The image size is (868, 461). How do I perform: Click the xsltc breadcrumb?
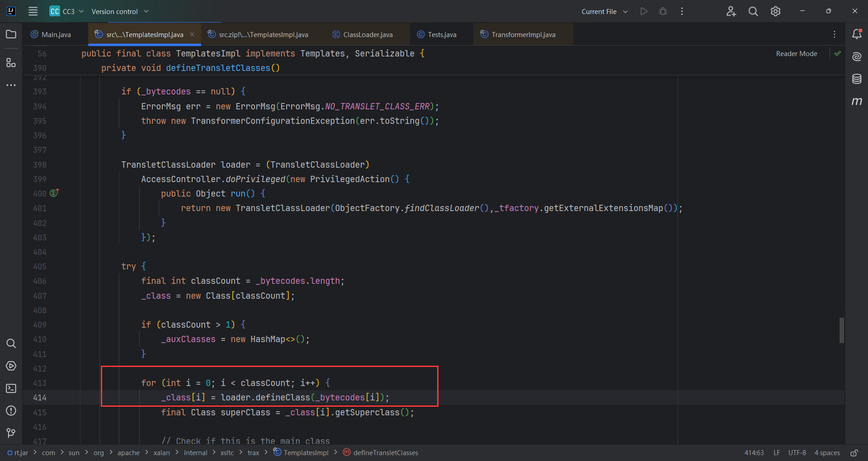pyautogui.click(x=227, y=452)
